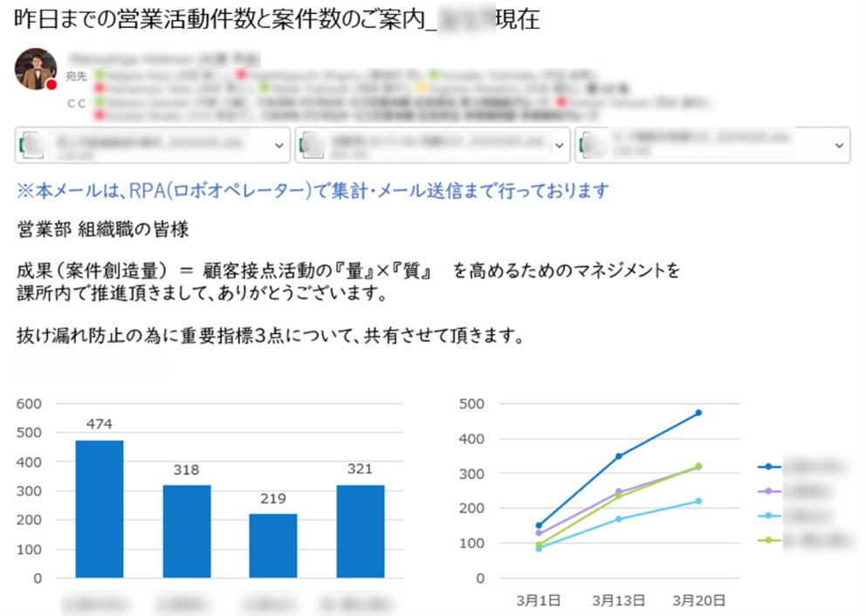
Task: Expand the first attachment's dropdown arrow
Action: (x=278, y=145)
